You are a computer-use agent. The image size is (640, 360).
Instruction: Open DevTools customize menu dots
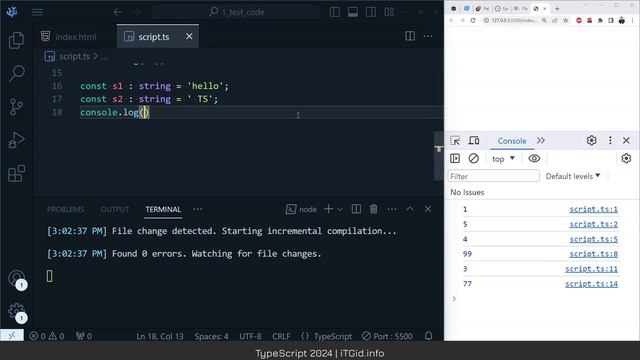[x=610, y=140]
